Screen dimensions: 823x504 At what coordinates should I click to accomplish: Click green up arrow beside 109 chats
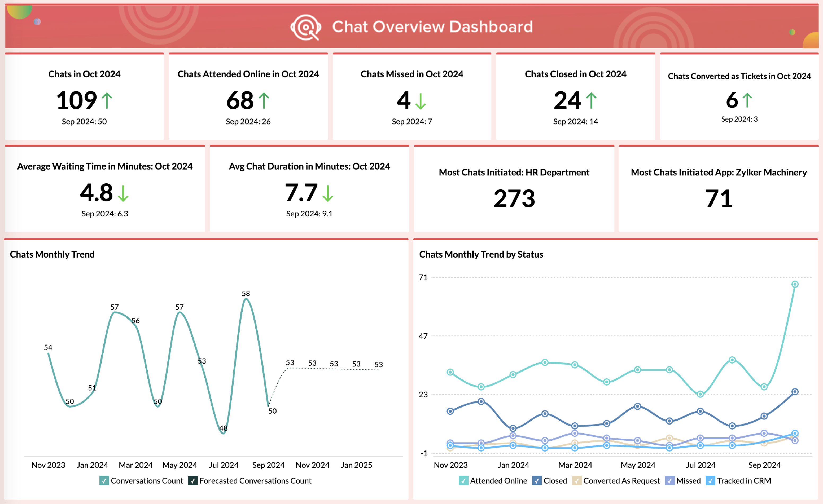[107, 100]
